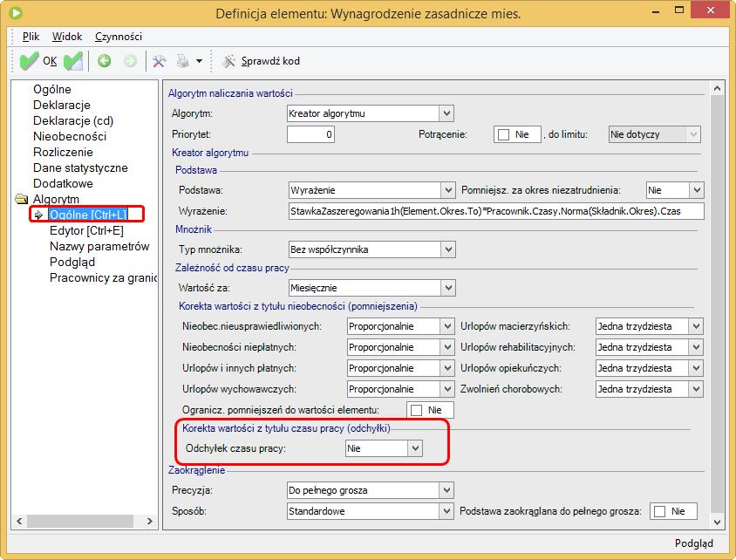Viewport: 736px width, 560px height.
Task: Toggle Ogranicz. pomniejszeń do wartości elementu checkbox
Action: [x=416, y=410]
